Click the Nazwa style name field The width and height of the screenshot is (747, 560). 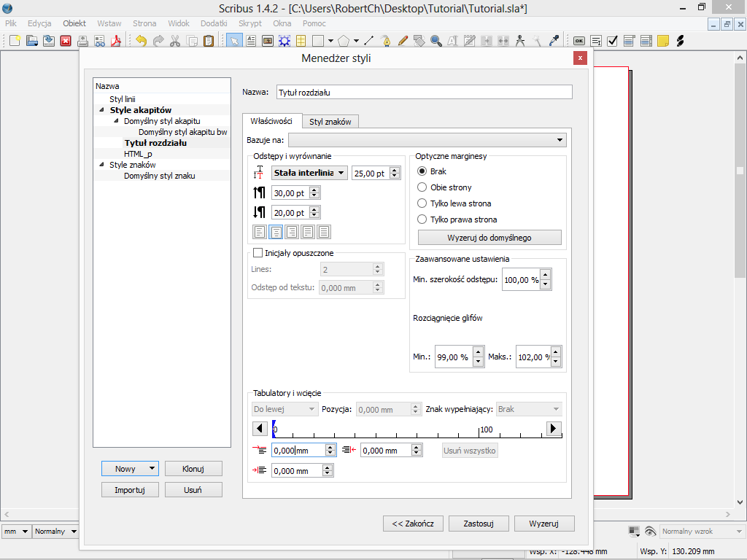[424, 93]
